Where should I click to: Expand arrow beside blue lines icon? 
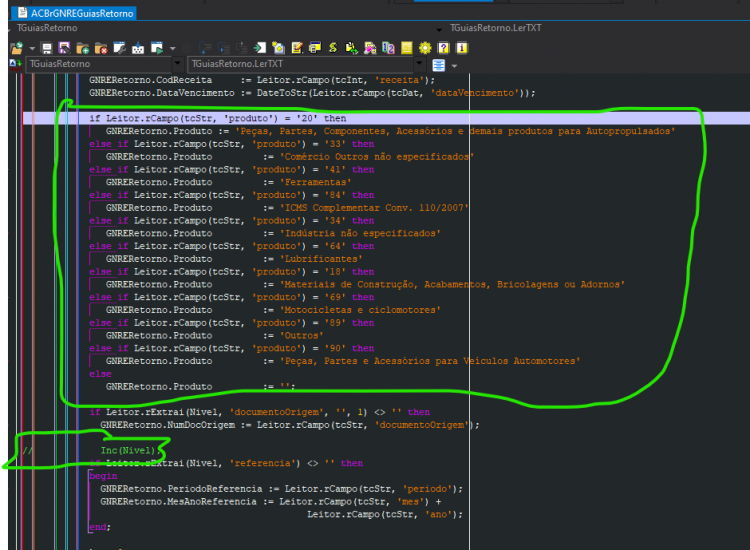click(454, 66)
